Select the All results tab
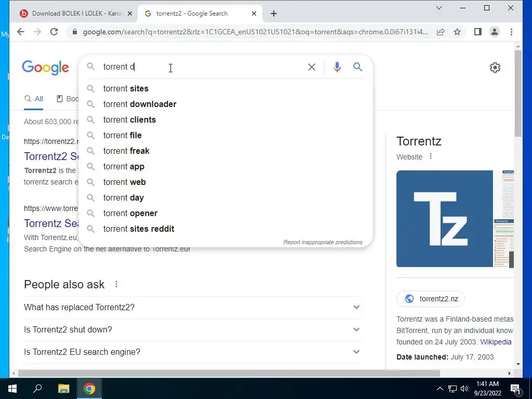The height and width of the screenshot is (399, 532). click(34, 99)
